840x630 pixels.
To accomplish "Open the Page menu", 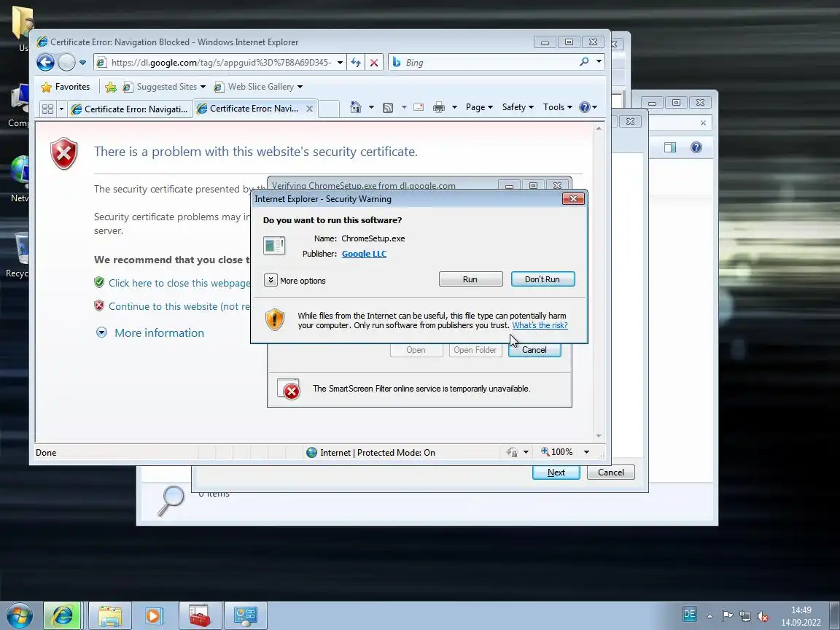I will pos(479,107).
